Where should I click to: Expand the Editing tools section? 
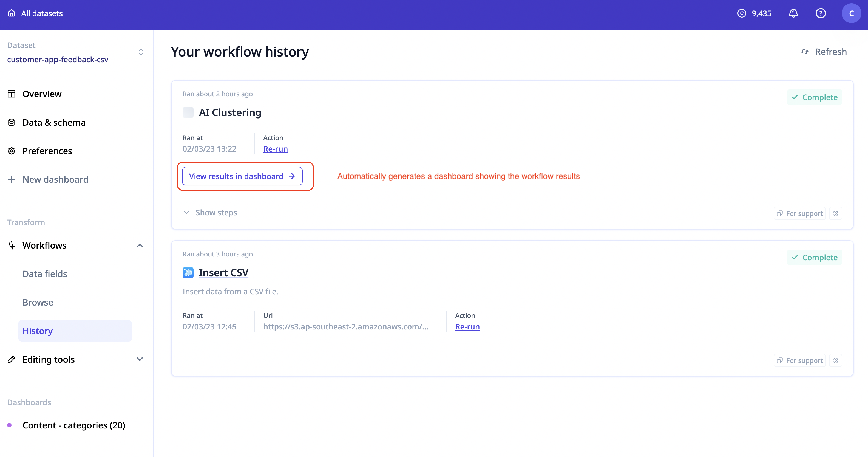coord(140,359)
